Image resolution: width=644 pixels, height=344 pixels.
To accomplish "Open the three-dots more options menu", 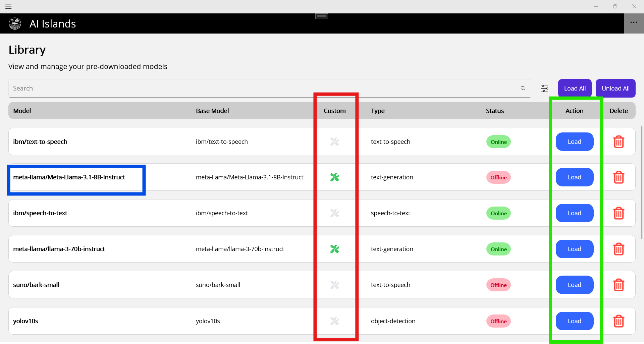I will tap(634, 22).
